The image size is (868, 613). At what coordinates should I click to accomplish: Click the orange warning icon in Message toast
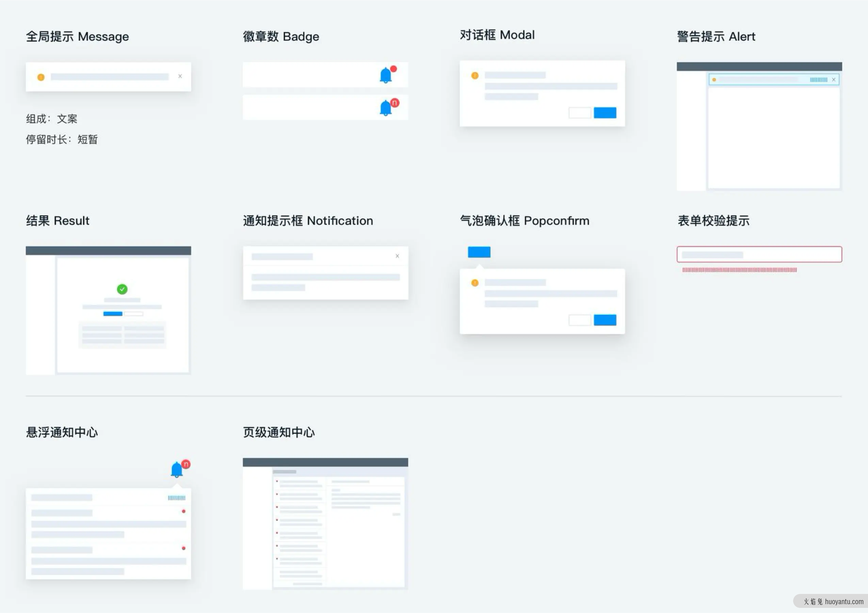(41, 77)
